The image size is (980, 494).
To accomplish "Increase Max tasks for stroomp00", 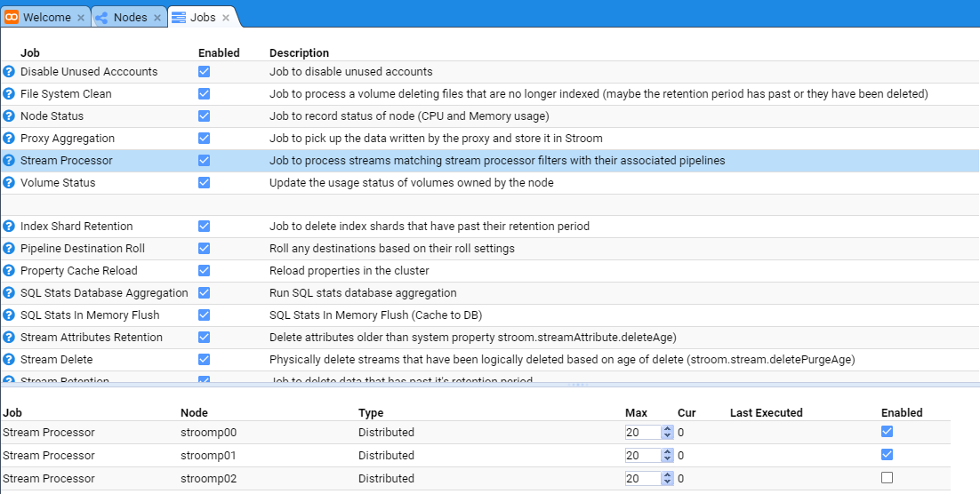I will point(667,429).
